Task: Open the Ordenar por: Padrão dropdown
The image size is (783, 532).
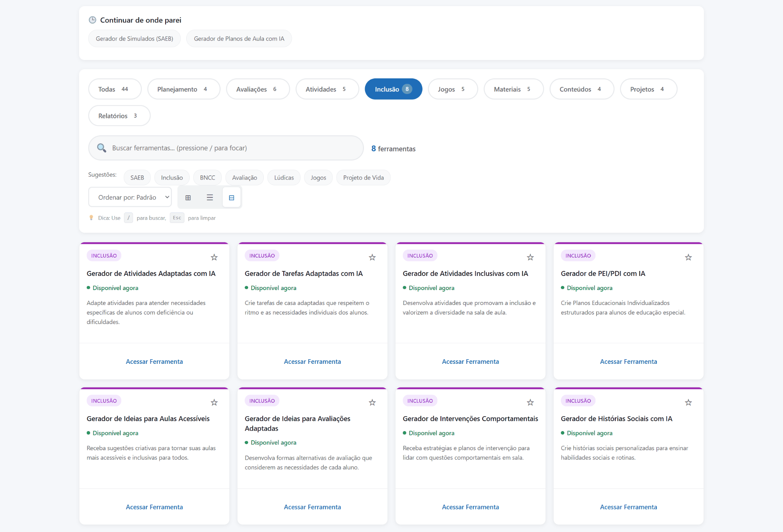Action: [x=130, y=197]
